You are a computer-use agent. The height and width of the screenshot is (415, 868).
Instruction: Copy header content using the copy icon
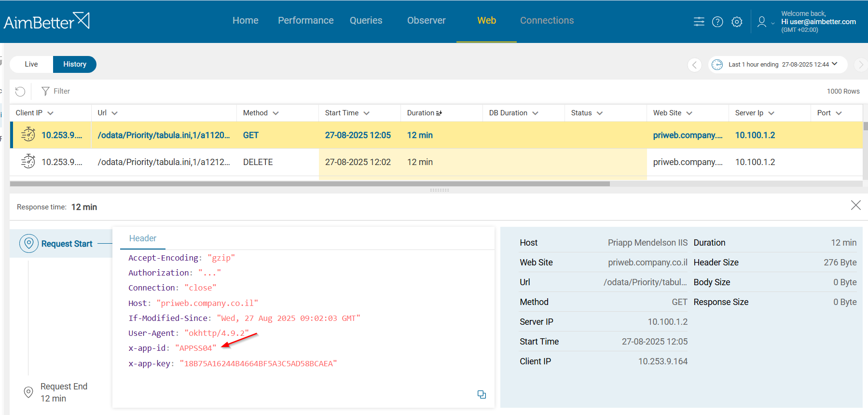coord(482,394)
